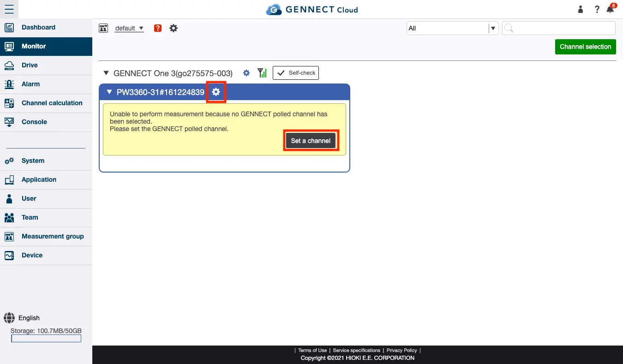Open PW3360-31 device settings gear
This screenshot has width=623, height=364.
[216, 92]
